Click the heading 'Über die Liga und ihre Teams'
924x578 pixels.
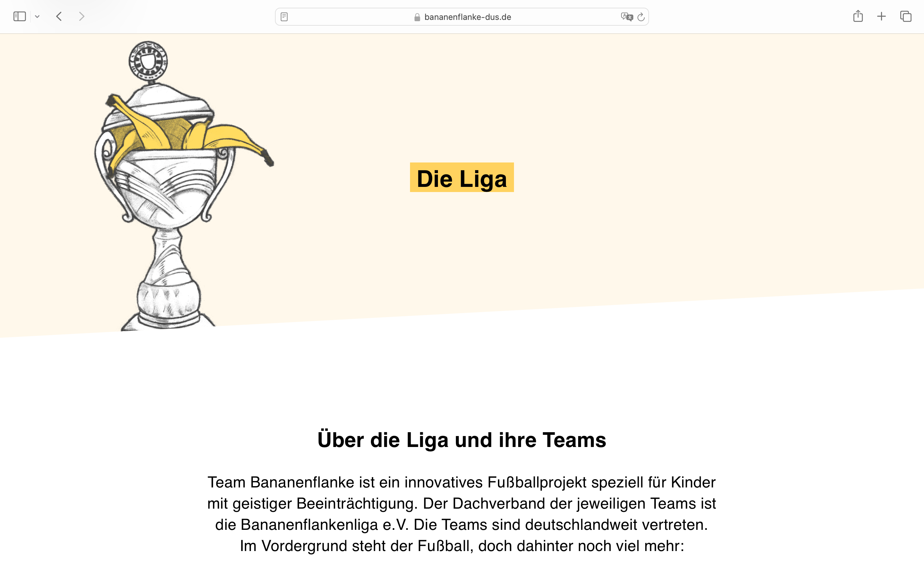[x=462, y=440]
